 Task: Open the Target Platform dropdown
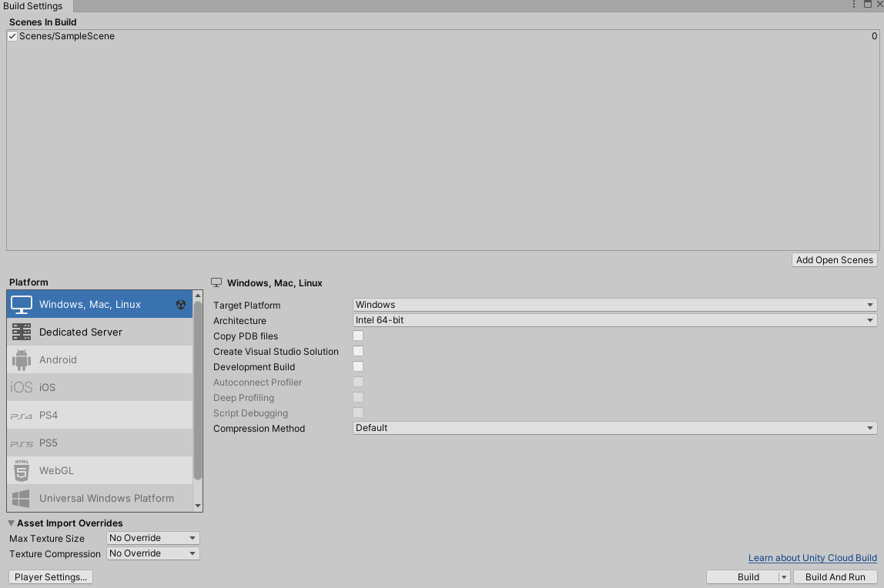pos(614,305)
